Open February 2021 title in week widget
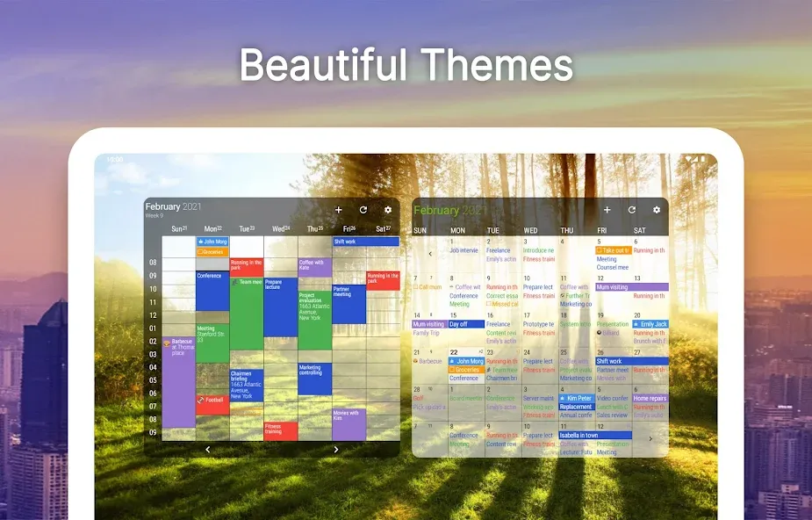812x520 pixels. (x=173, y=206)
